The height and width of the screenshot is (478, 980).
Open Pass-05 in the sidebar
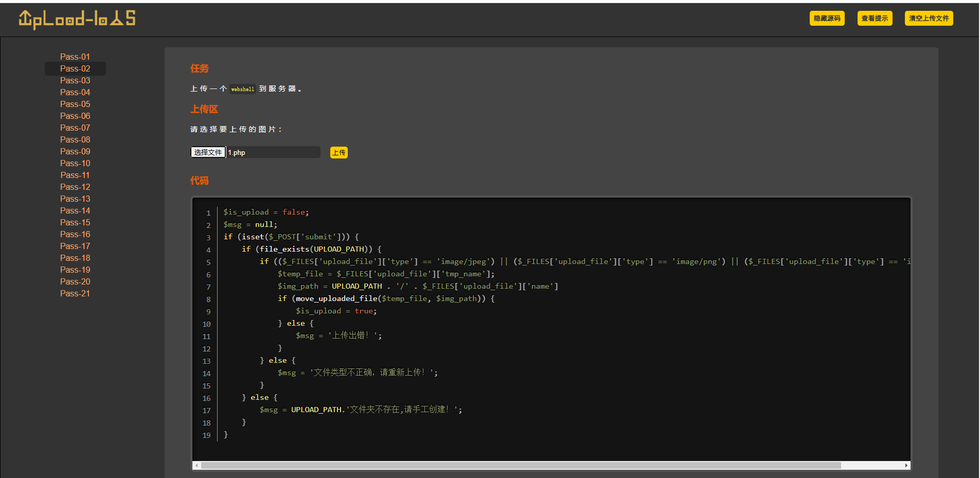click(x=75, y=104)
